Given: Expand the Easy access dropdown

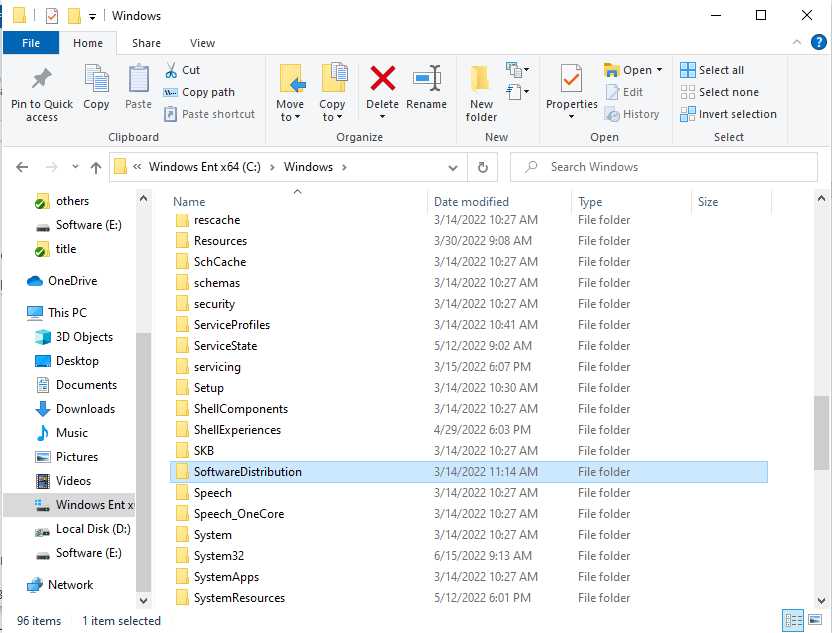Looking at the screenshot, I should [x=517, y=92].
